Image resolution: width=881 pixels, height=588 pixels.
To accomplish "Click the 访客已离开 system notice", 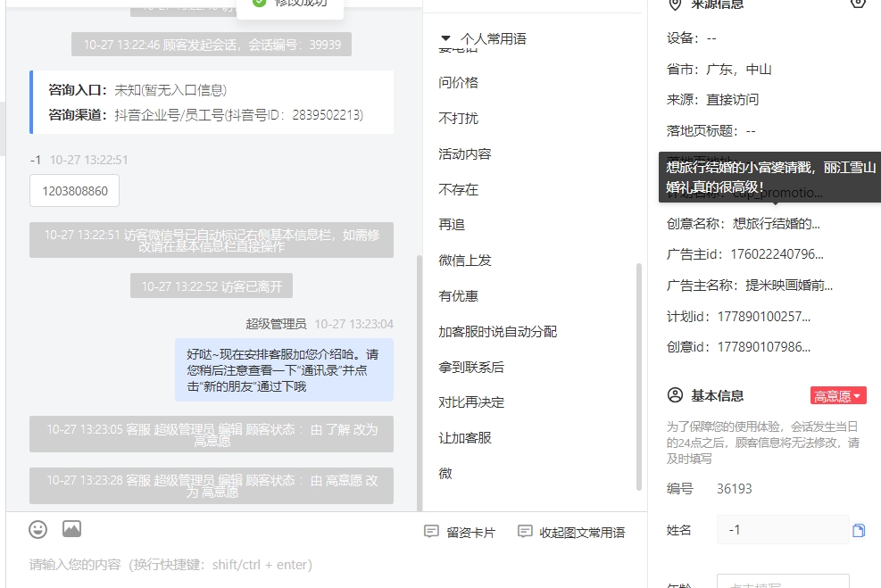I will (x=212, y=286).
